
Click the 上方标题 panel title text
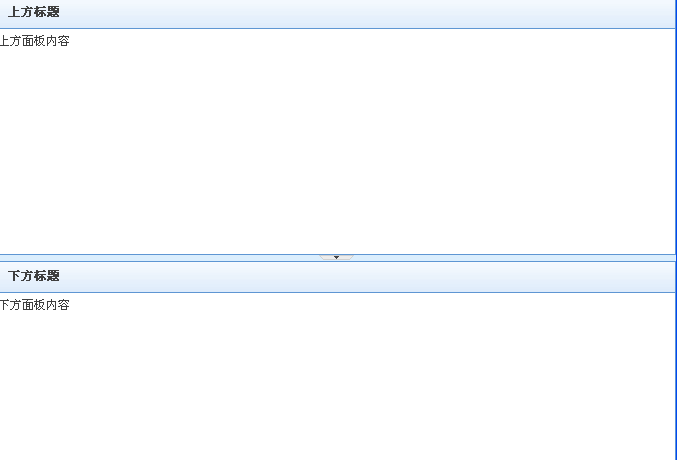34,12
